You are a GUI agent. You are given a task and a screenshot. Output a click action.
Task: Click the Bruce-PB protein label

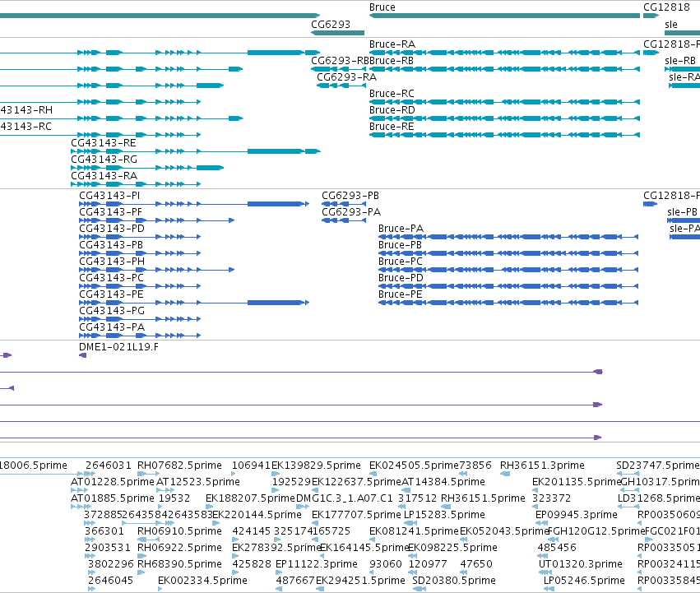(x=400, y=245)
